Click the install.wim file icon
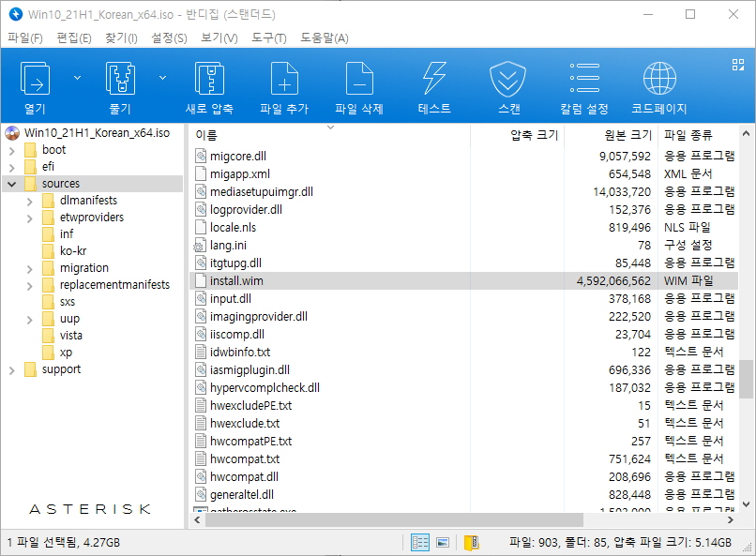This screenshot has height=556, width=756. coord(201,281)
